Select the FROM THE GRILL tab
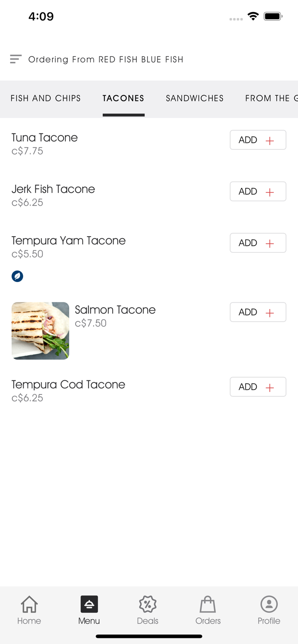 (x=271, y=98)
